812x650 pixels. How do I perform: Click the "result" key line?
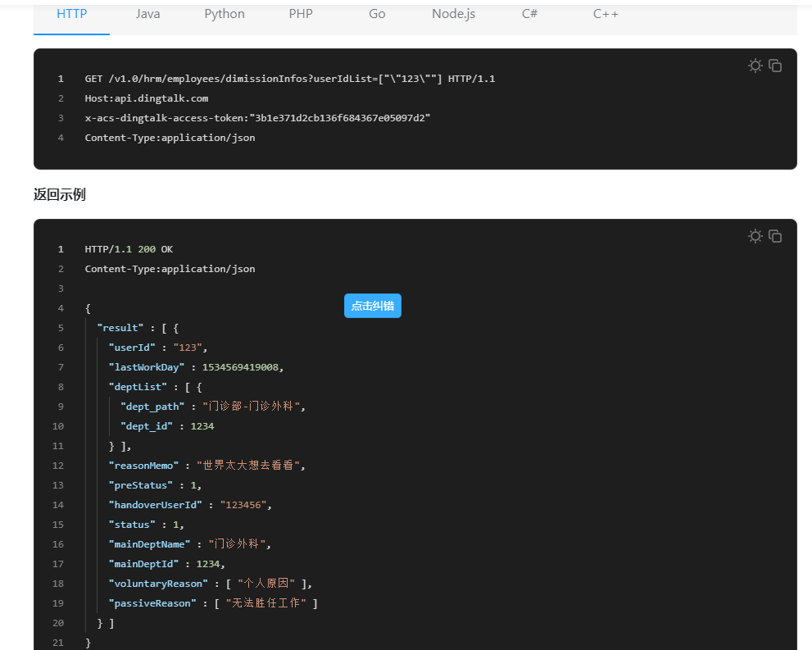[138, 328]
